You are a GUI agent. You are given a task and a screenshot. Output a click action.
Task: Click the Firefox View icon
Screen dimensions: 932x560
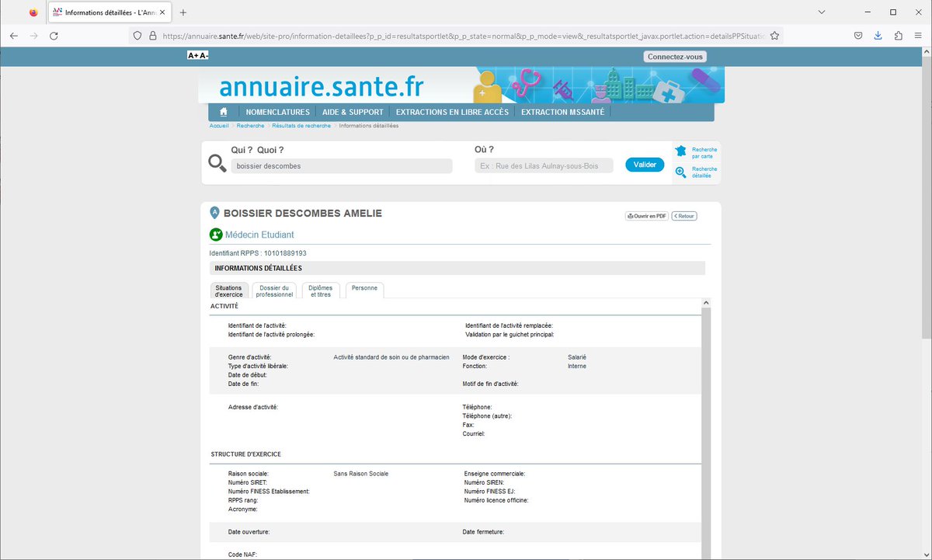coord(33,12)
